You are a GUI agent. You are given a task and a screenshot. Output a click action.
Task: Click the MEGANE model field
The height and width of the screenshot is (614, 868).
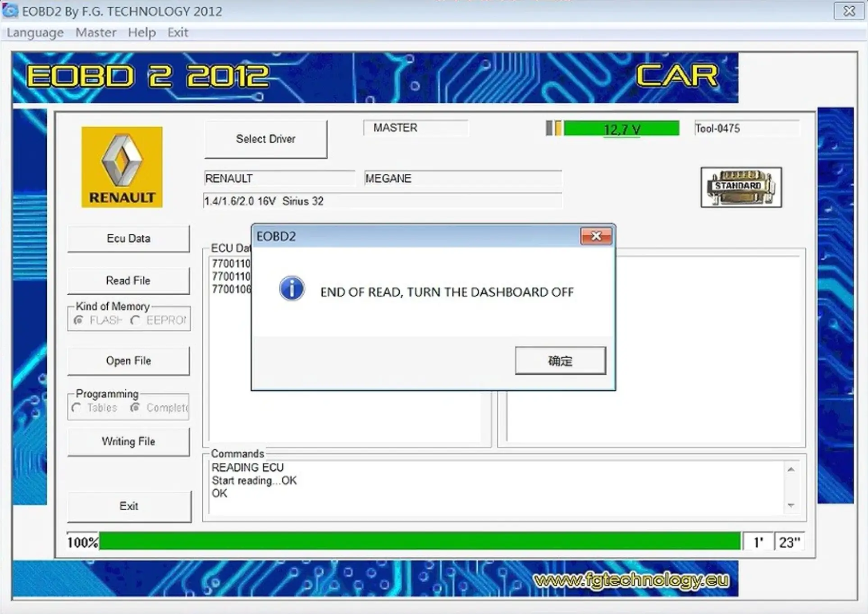462,179
